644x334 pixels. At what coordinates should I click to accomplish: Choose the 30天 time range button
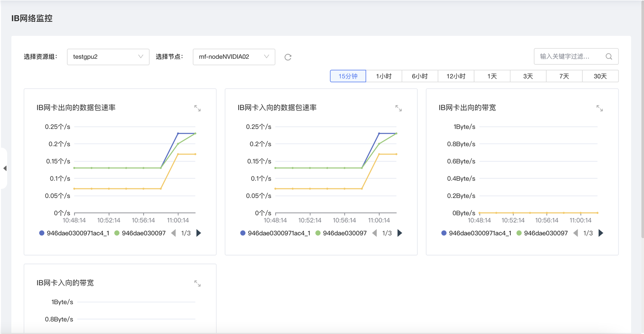pyautogui.click(x=600, y=76)
